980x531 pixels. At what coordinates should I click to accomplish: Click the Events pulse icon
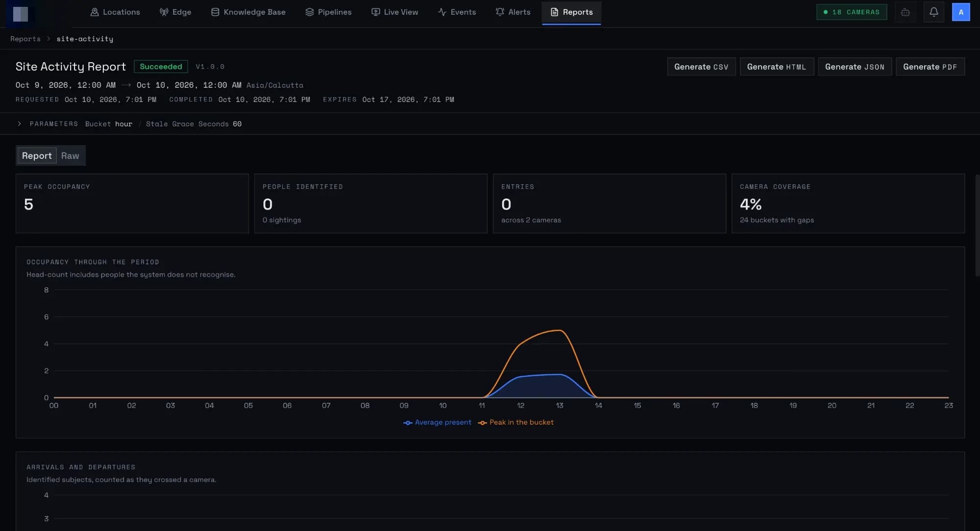tap(442, 12)
